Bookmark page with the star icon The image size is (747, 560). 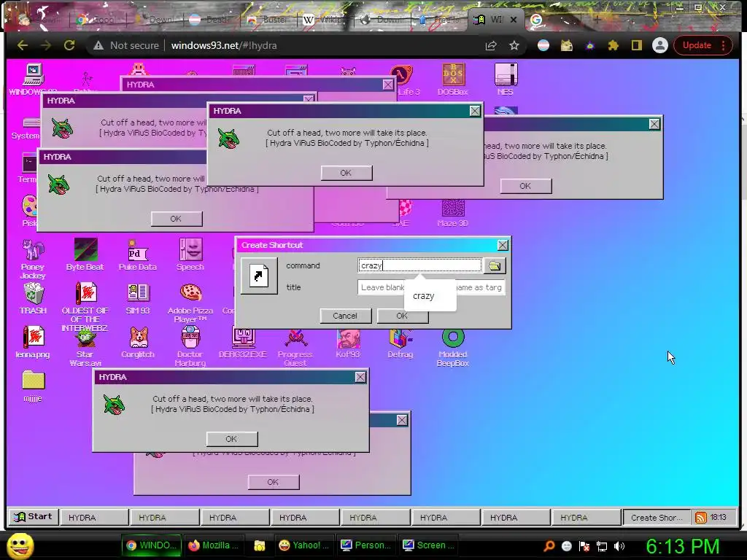coord(514,46)
